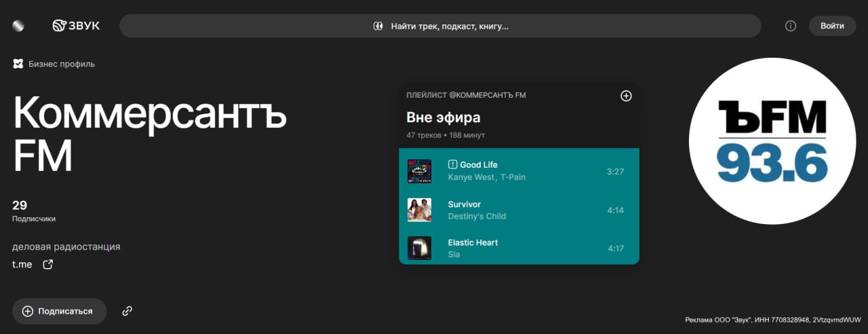Viewport: 868px width, 334px height.
Task: Click the ЪFM 93.6 profile avatar
Action: pos(773,141)
